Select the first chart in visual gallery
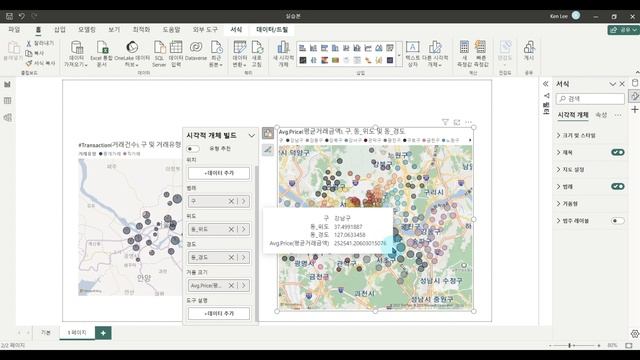 [x=302, y=48]
